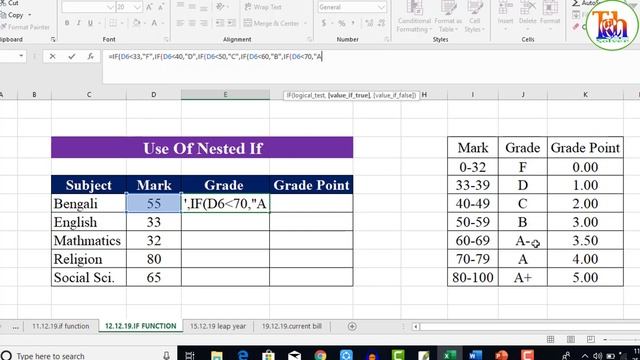The height and width of the screenshot is (360, 640).
Task: Open the Delete cells menu
Action: (527, 17)
